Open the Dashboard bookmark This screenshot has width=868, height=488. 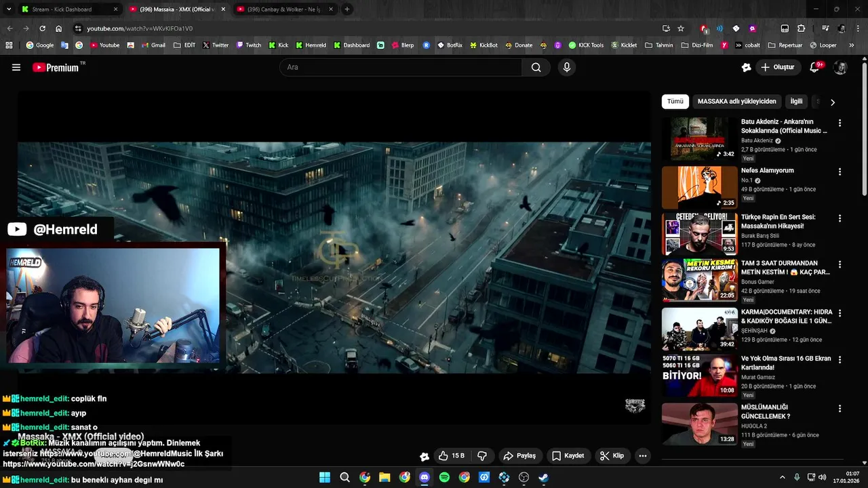click(x=351, y=45)
